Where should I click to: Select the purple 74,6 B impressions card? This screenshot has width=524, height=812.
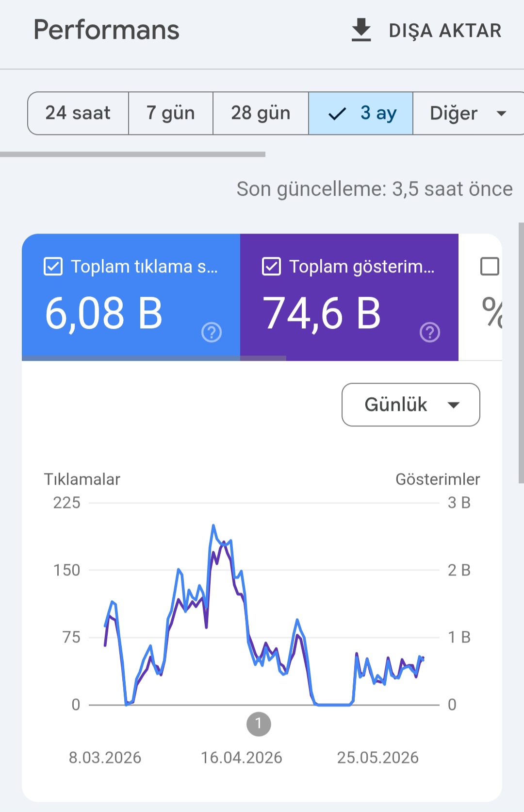coord(349,297)
